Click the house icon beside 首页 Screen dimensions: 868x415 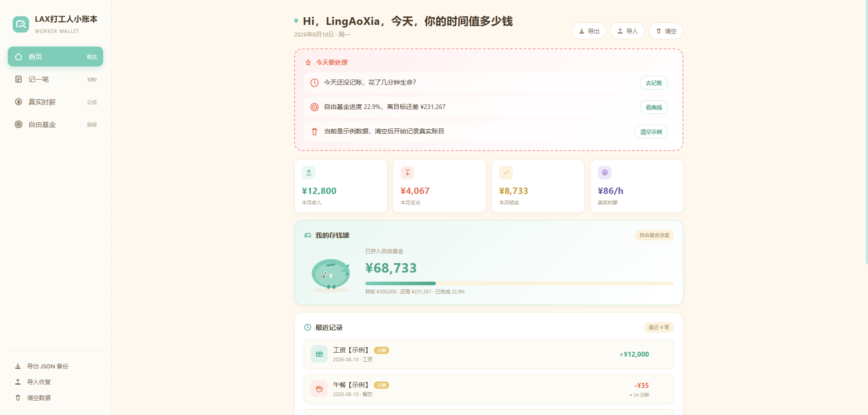point(19,57)
